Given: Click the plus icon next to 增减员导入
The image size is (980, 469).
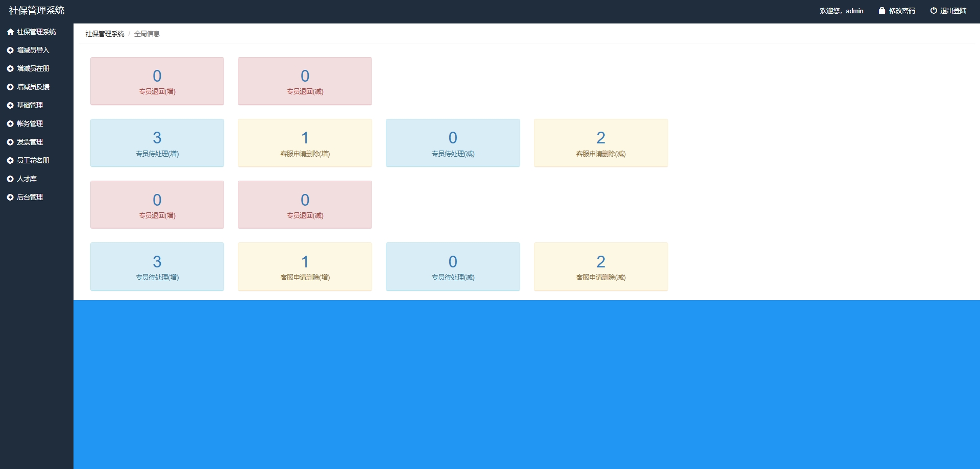Looking at the screenshot, I should (10, 51).
